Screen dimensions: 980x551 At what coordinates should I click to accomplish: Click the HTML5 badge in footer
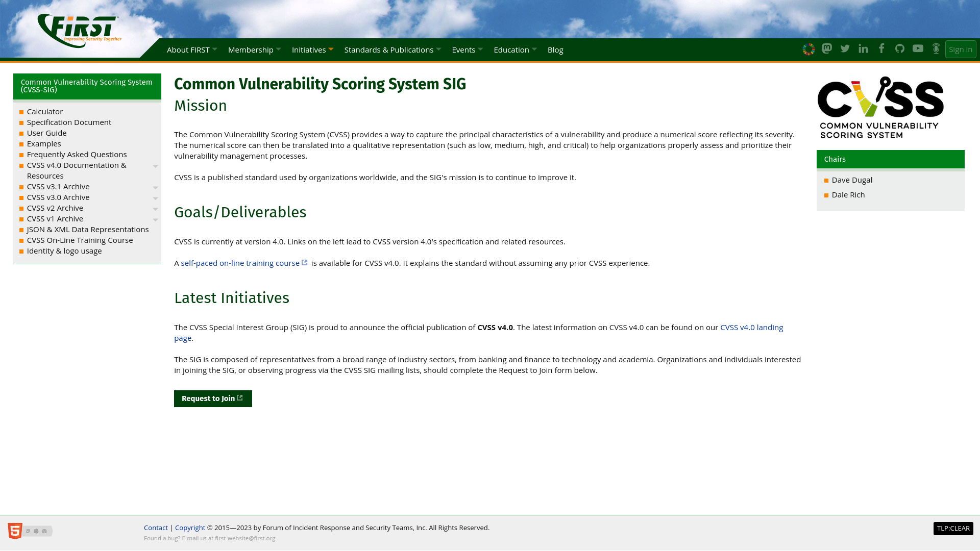pos(30,531)
